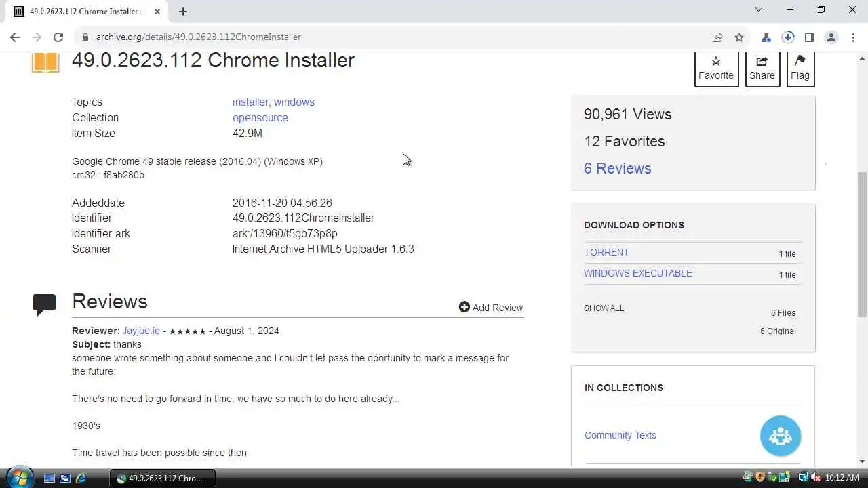868x488 pixels.
Task: Click the 12 Favorites count
Action: 624,141
